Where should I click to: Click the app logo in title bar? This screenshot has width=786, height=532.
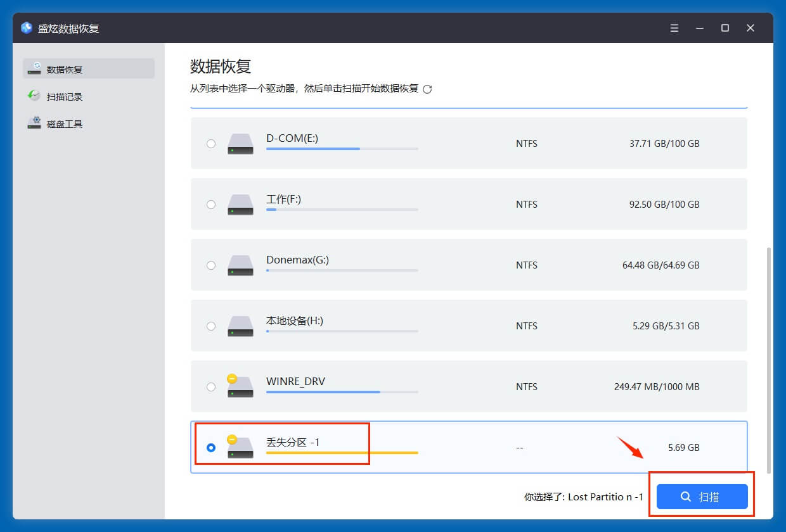[27, 28]
